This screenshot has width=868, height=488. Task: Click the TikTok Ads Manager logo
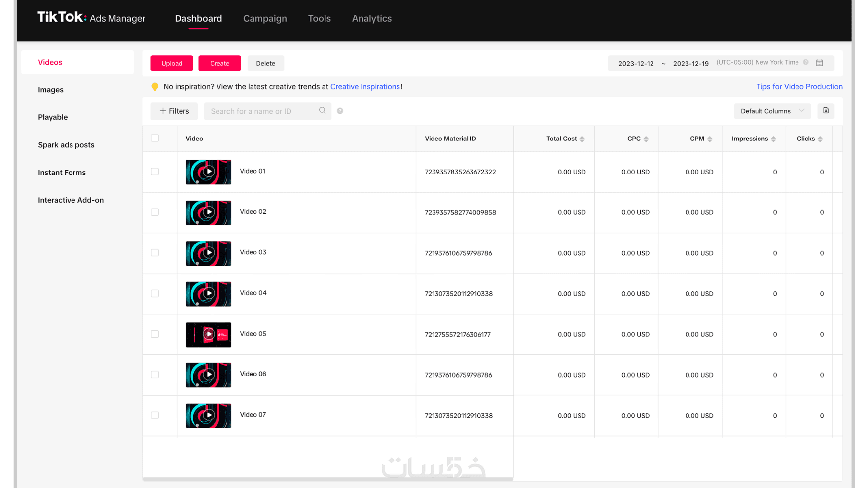(91, 18)
